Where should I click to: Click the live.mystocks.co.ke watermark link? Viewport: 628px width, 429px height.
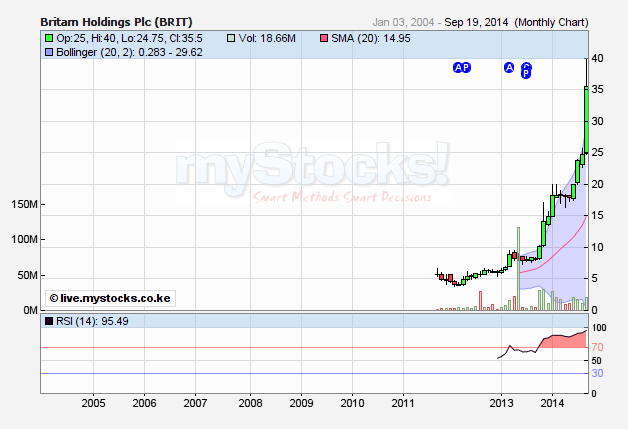tap(109, 298)
